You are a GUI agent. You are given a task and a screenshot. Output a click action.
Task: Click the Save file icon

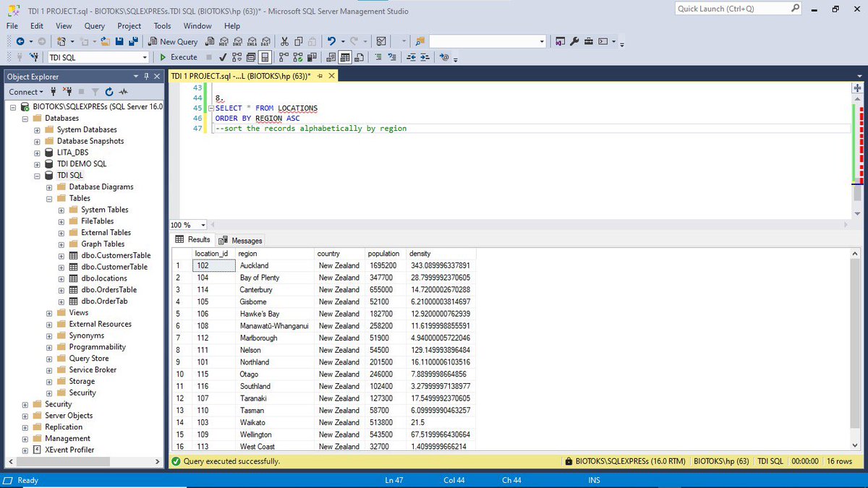[x=119, y=41]
